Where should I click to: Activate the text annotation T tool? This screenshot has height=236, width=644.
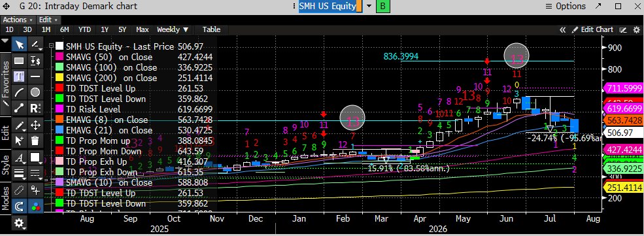20,76
